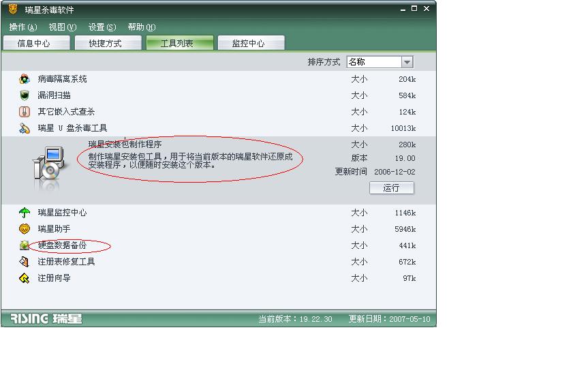The height and width of the screenshot is (377, 588).
Task: Switch to the 信息中心 tab
Action: tap(36, 43)
